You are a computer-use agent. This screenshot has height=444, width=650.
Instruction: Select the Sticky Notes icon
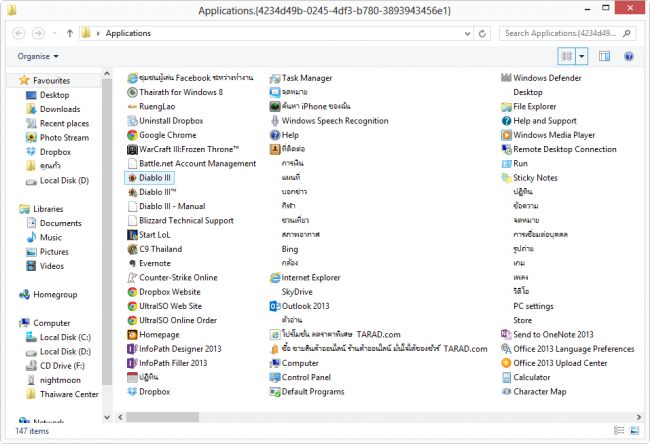pyautogui.click(x=506, y=178)
